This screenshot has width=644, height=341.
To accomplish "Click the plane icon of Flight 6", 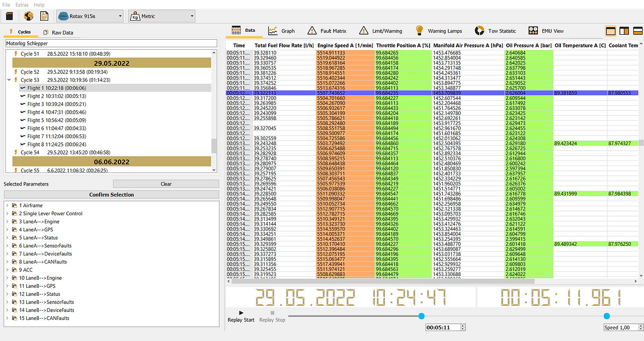I will (23, 128).
